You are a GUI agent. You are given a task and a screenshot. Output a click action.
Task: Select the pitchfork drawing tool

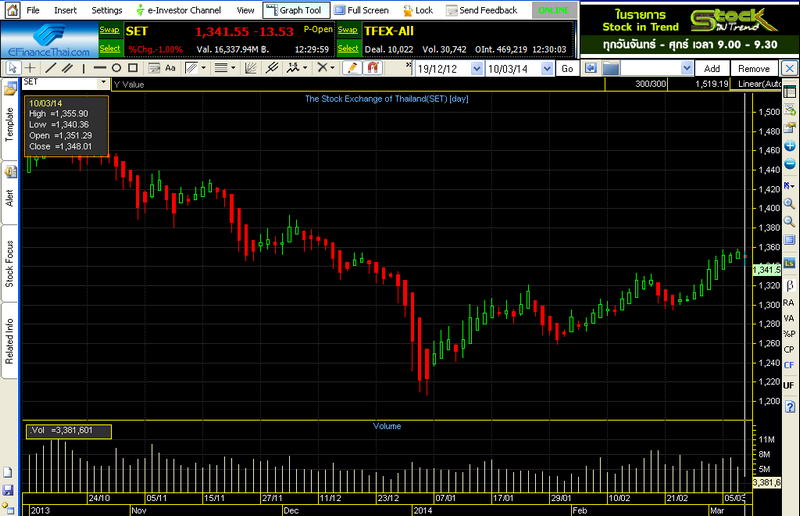(x=272, y=68)
